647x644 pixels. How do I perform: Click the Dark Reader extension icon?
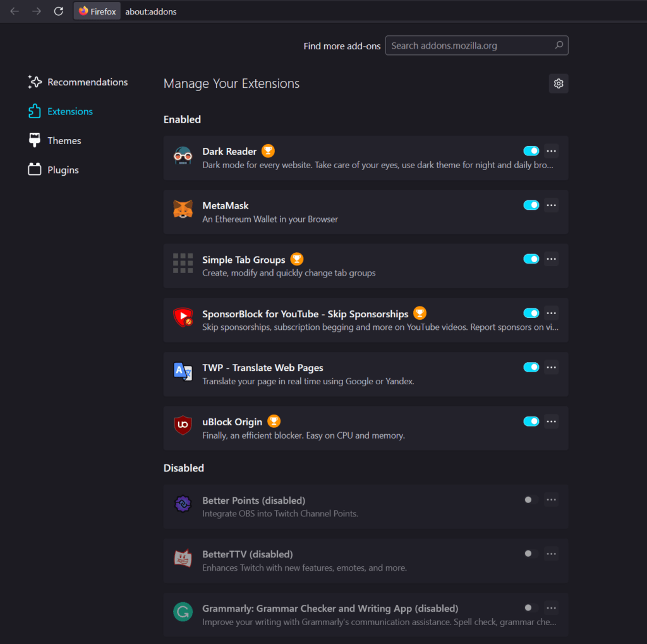tap(183, 155)
